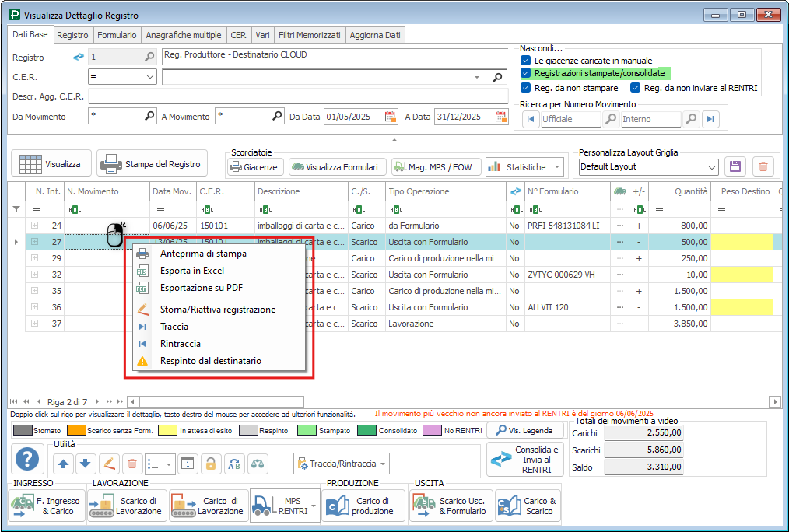The width and height of the screenshot is (789, 532).
Task: Open calendar picker for Da Data
Action: click(391, 117)
